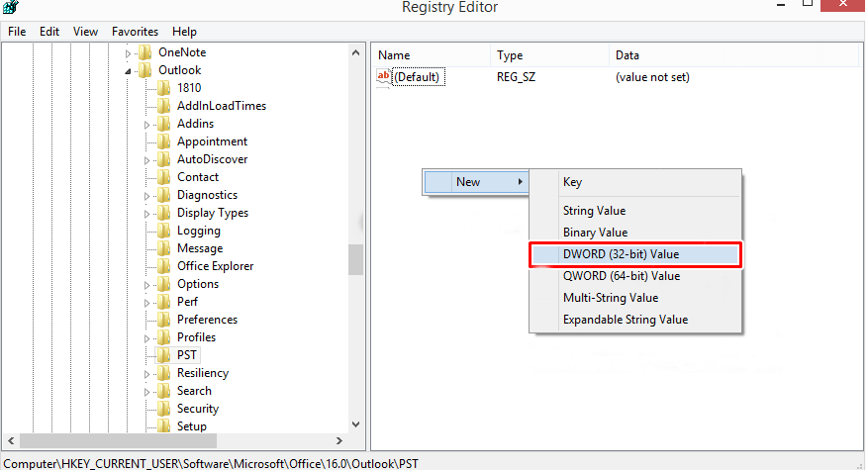
Task: Click the tree horizontal scrollbar thumb
Action: tap(119, 441)
